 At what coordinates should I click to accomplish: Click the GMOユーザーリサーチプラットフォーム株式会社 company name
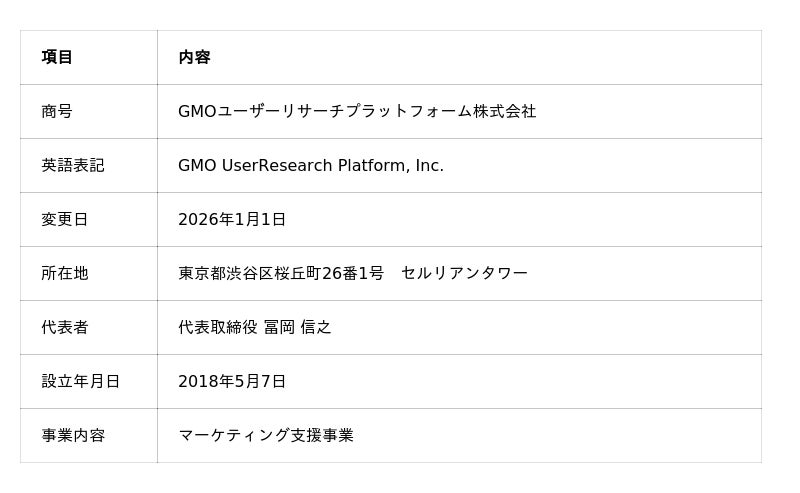pyautogui.click(x=357, y=112)
